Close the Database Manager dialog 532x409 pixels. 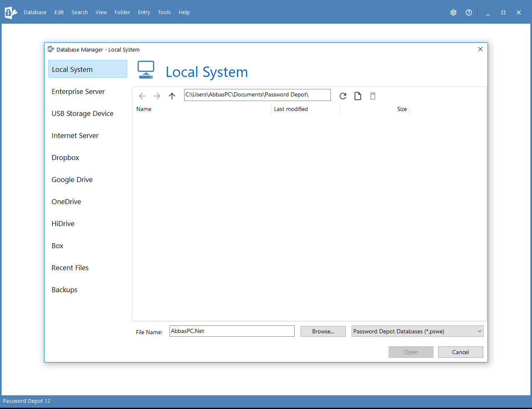[480, 49]
